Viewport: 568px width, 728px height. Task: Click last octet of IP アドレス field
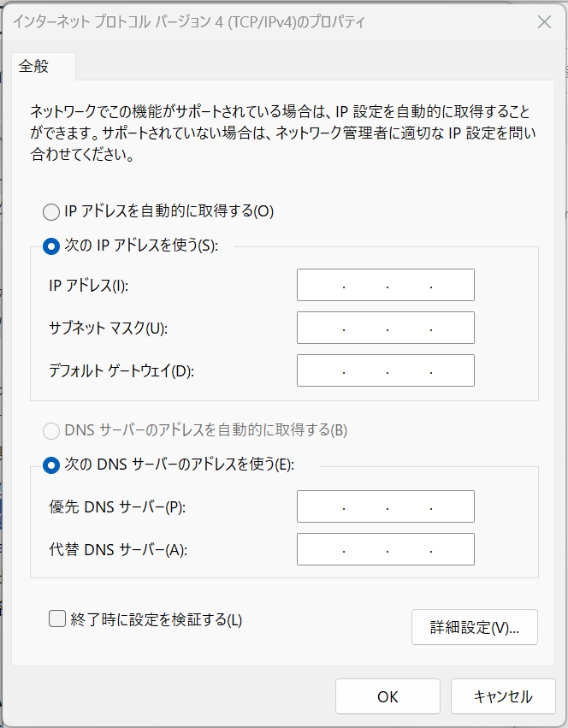point(452,285)
